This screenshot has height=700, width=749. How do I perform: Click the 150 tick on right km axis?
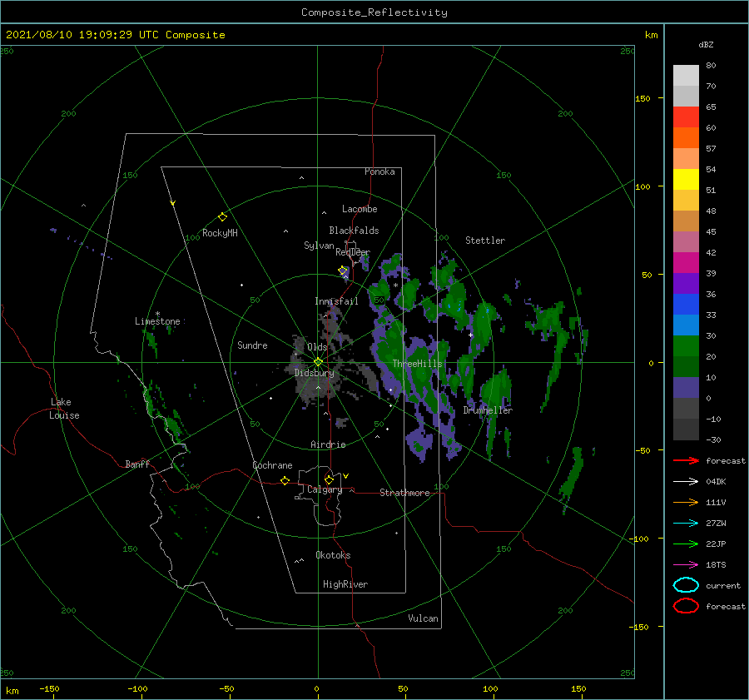pyautogui.click(x=642, y=98)
